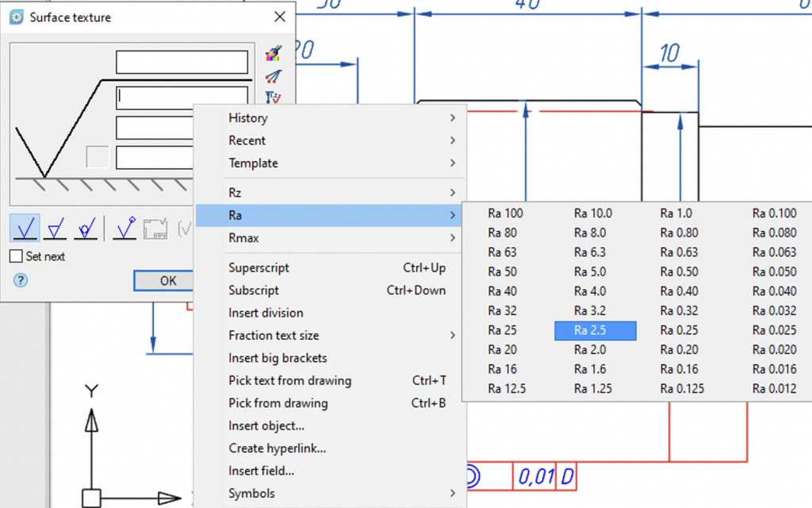812x508 pixels.
Task: Choose the Ra 0.80 roughness value
Action: tap(679, 233)
